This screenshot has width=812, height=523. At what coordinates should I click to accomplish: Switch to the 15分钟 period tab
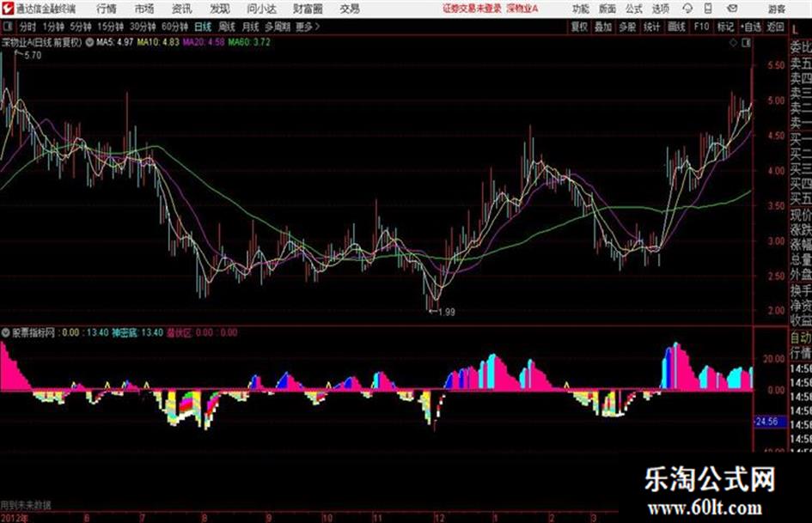110,27
